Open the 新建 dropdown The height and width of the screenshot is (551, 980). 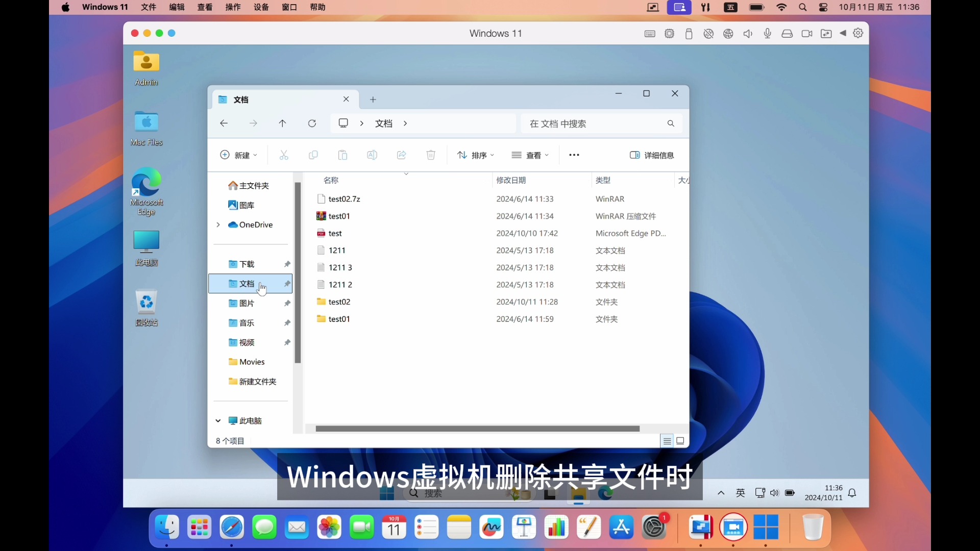238,155
